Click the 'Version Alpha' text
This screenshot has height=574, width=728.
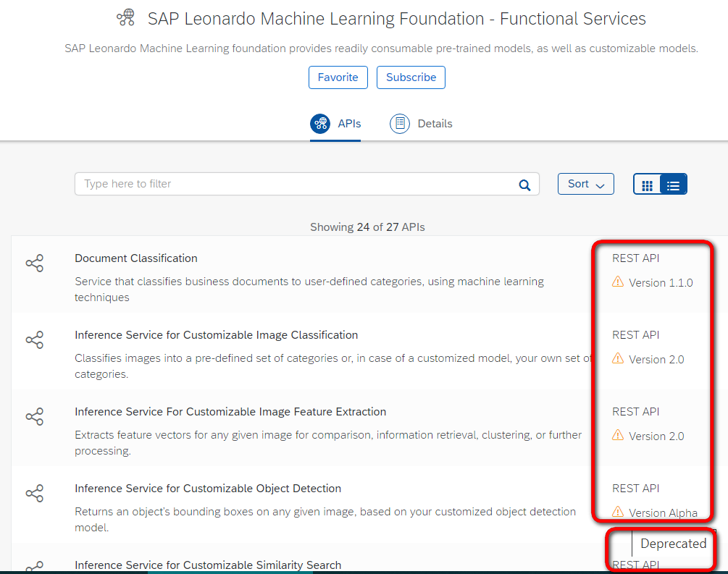663,512
